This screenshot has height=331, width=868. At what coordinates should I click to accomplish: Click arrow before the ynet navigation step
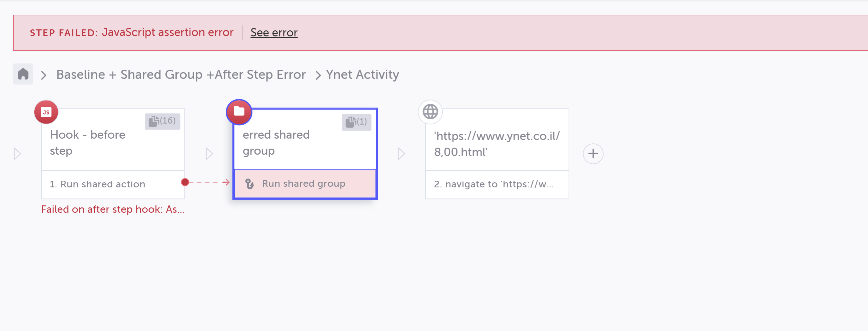[x=401, y=154]
